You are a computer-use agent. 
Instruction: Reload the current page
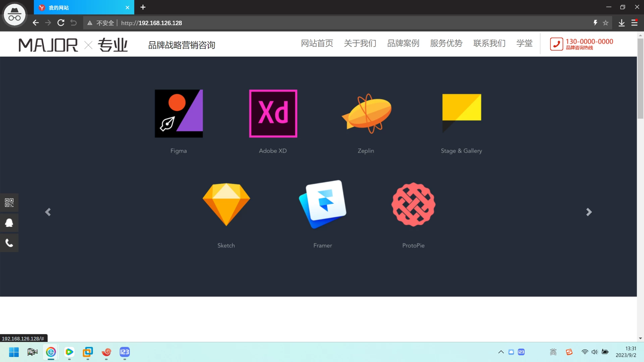[61, 23]
